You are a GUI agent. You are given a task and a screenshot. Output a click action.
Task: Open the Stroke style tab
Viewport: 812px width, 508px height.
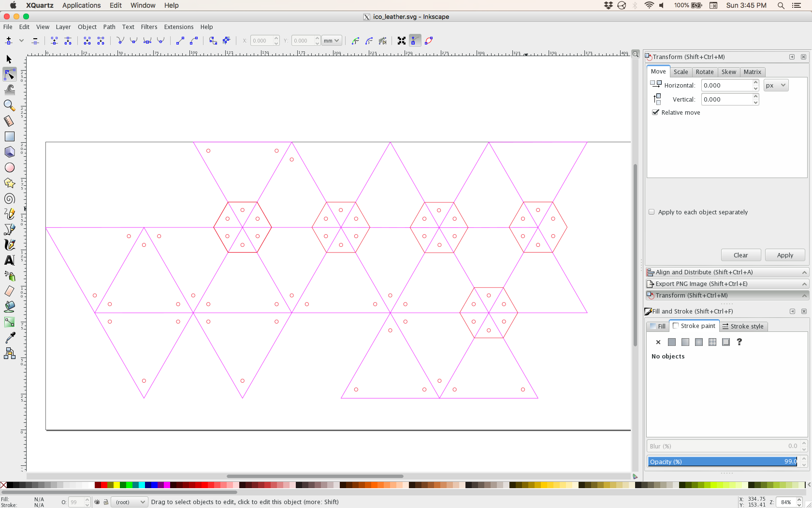(743, 326)
